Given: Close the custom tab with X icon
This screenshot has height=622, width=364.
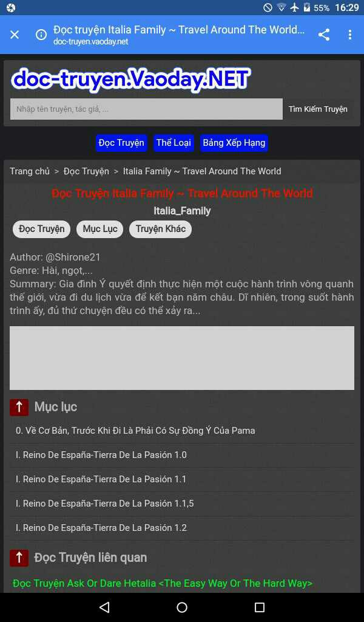Looking at the screenshot, I should coord(15,35).
